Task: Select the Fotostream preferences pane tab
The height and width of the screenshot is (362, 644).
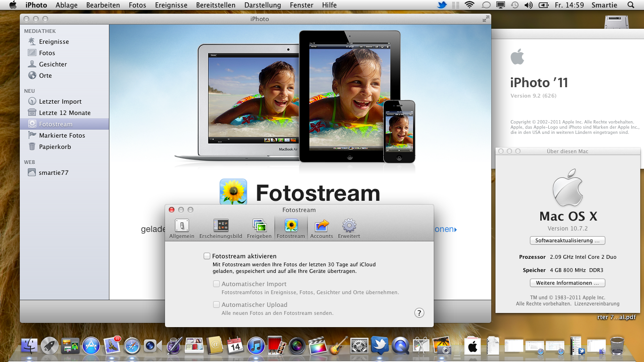Action: 291,229
